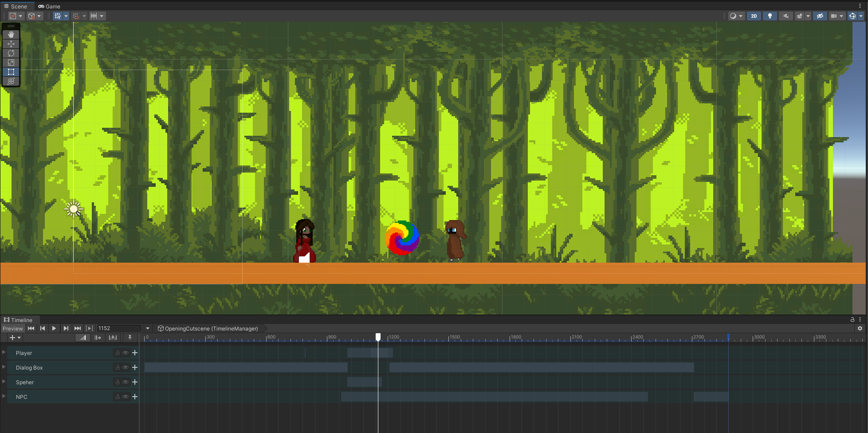Hide the Dialog Box track with eye icon
The height and width of the screenshot is (433, 868).
point(126,367)
